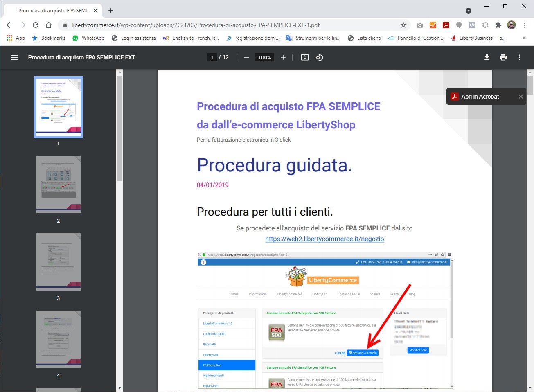Dismiss the Apri in Acrobat popup
534x392 pixels.
click(520, 97)
